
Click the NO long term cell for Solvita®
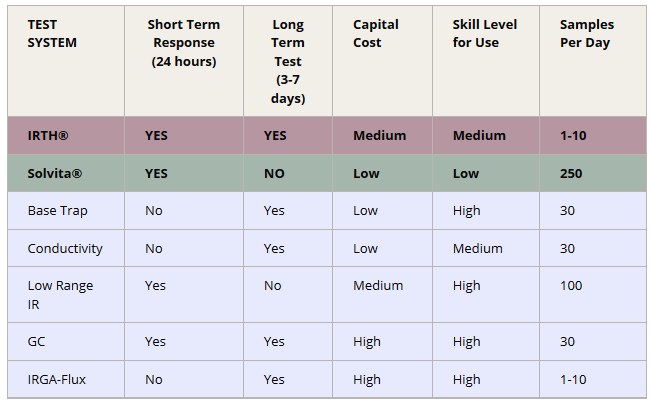point(274,173)
